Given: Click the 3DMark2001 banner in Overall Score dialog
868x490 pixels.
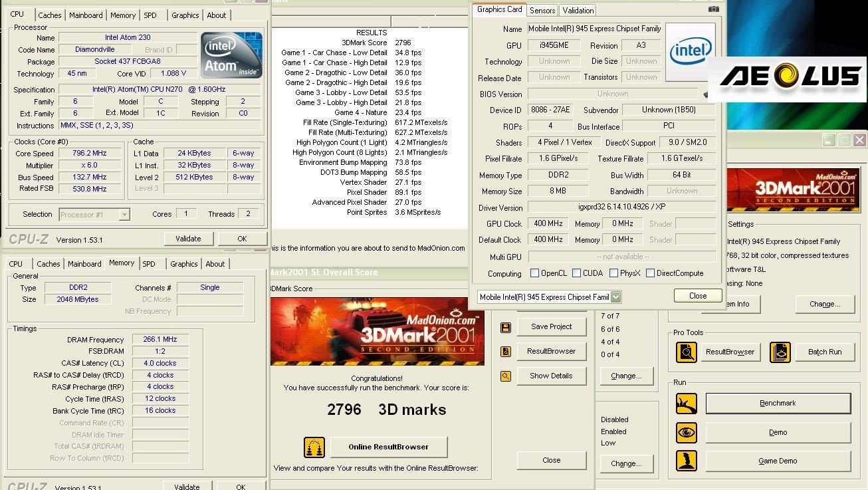Looking at the screenshot, I should [377, 330].
